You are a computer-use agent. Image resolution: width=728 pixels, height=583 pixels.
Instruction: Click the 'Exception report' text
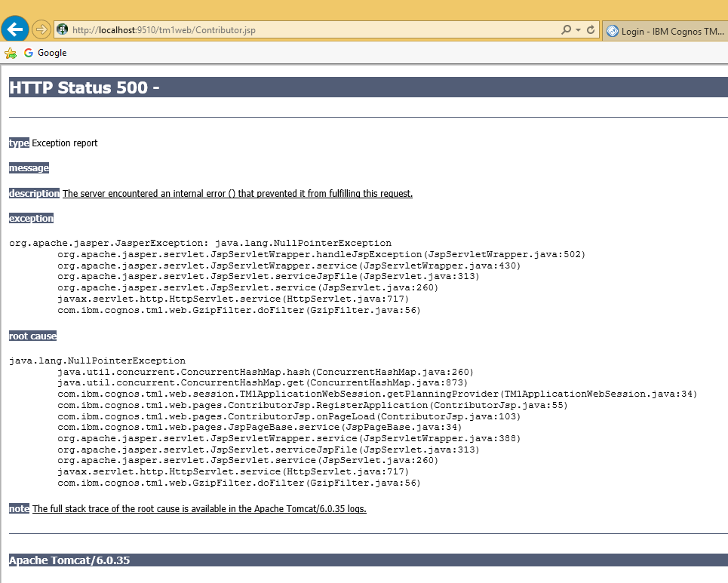pyautogui.click(x=65, y=143)
